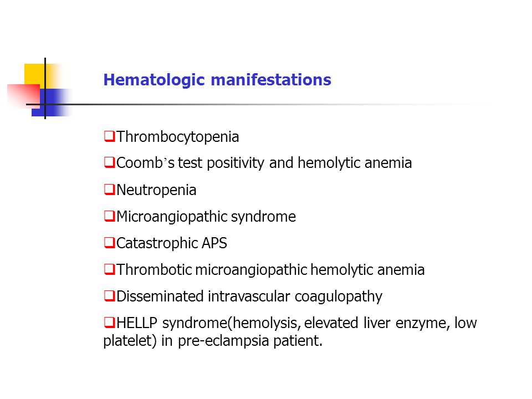Click the red bullet before Microangiopathic syndrome
Screen dimensions: 532x399
109,216
